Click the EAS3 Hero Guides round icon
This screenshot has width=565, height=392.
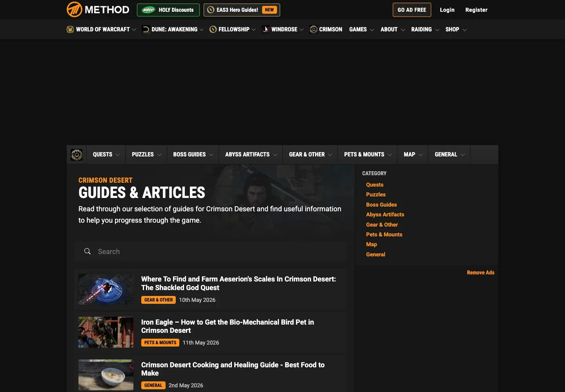coord(211,10)
